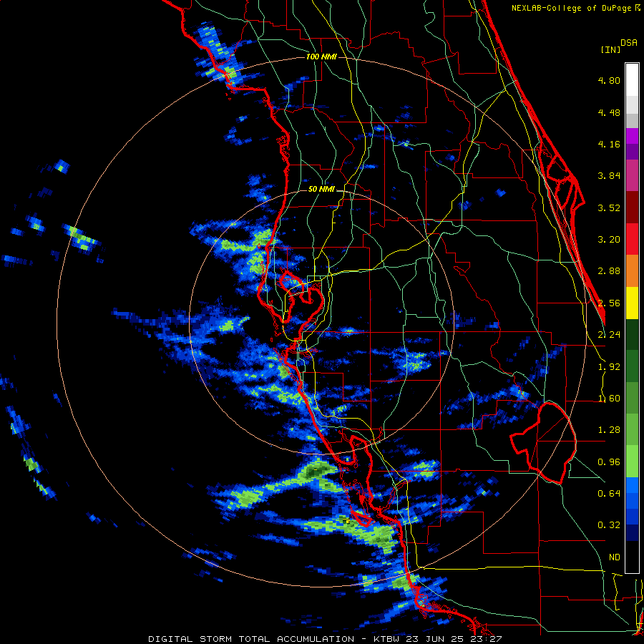This screenshot has height=644, width=644.
Task: Select the 2.56 legend value
Action: (x=609, y=303)
